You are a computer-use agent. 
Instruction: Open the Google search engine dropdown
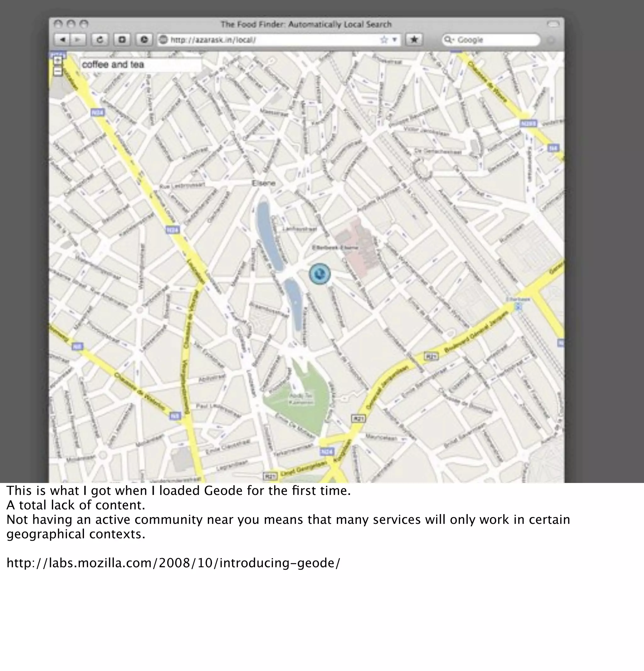(x=448, y=40)
